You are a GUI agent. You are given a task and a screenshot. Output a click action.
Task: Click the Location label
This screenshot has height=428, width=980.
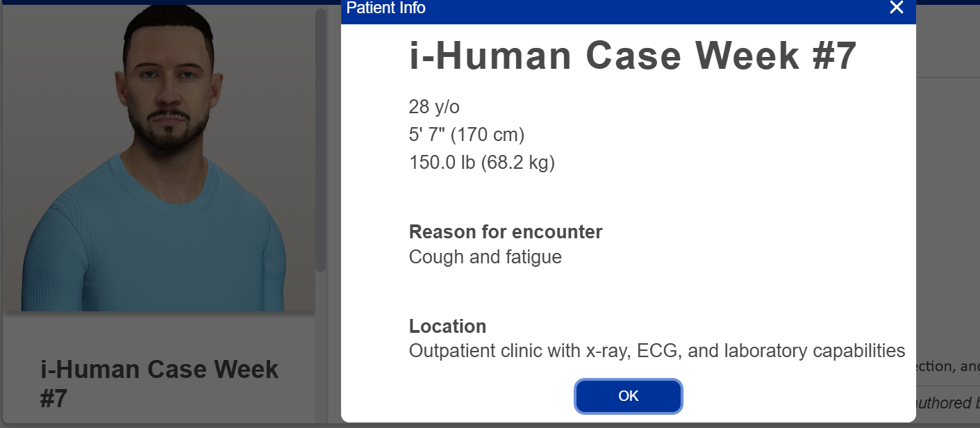click(447, 326)
